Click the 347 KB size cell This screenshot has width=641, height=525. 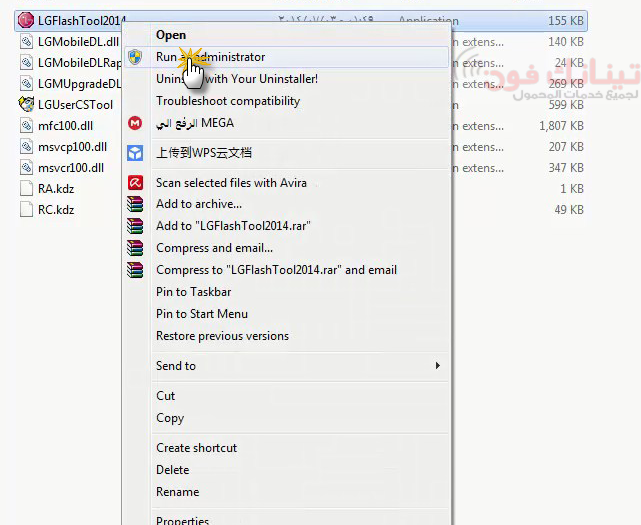566,168
